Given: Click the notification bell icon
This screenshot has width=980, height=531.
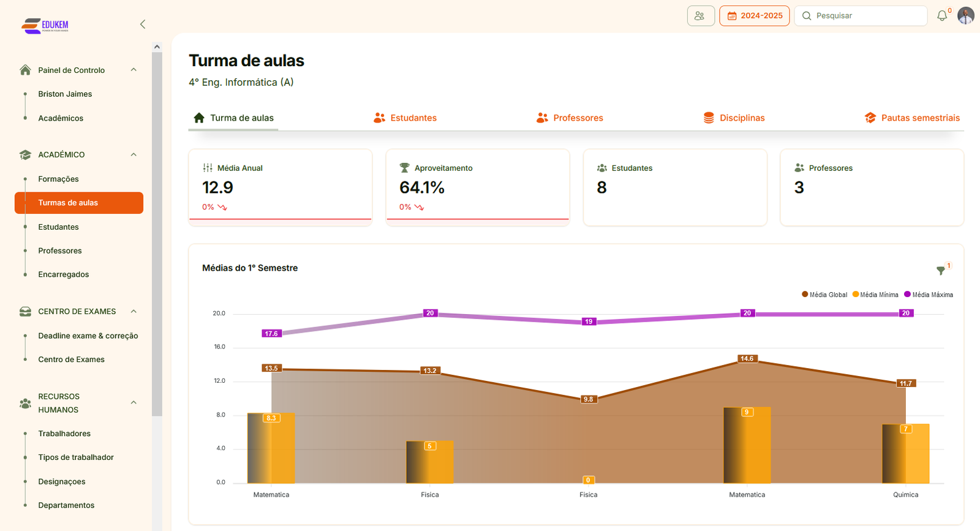Looking at the screenshot, I should point(942,16).
